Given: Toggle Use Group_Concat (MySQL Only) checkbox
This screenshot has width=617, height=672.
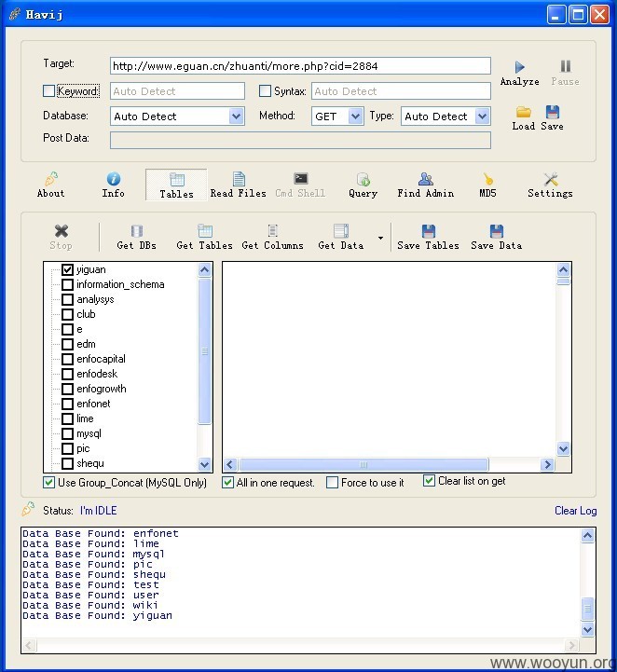Looking at the screenshot, I should point(48,483).
